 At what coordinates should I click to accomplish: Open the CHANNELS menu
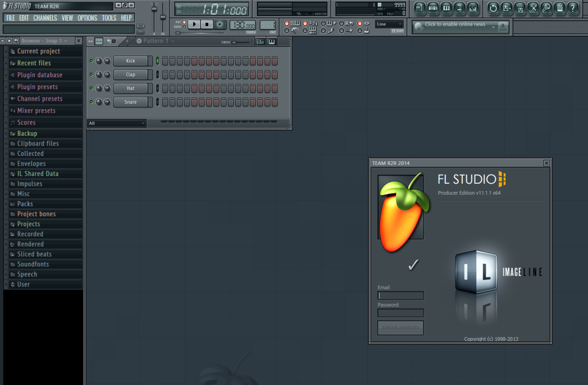tap(45, 18)
